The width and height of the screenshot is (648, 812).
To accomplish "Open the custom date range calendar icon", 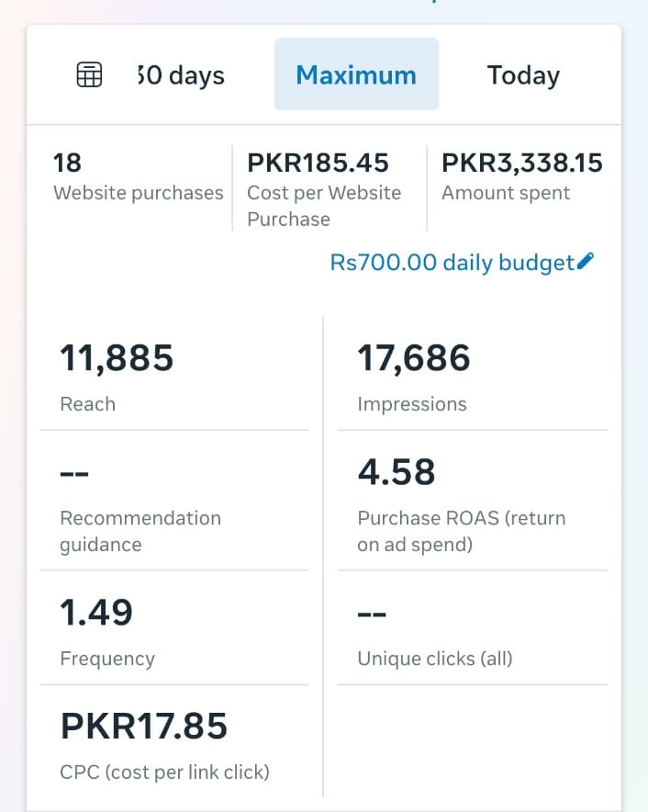I will pyautogui.click(x=89, y=74).
